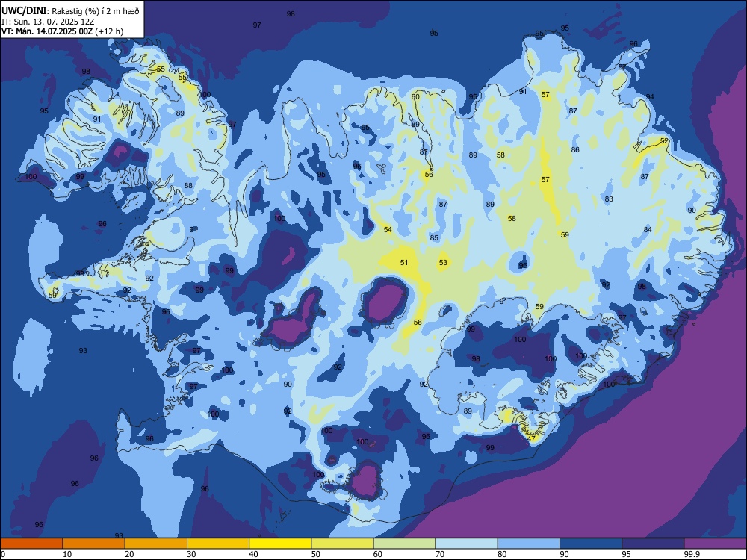The image size is (747, 560).
Task: Click the dark orange 0–10 legend swatch
Action: [31, 544]
